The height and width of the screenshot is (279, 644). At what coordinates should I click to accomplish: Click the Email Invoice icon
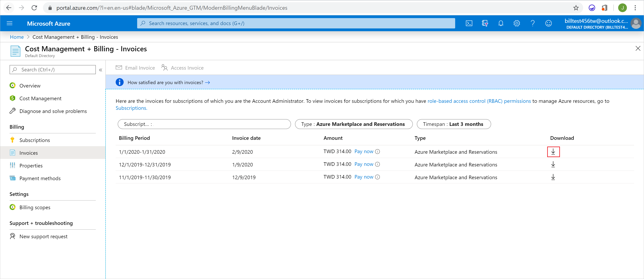coord(119,67)
